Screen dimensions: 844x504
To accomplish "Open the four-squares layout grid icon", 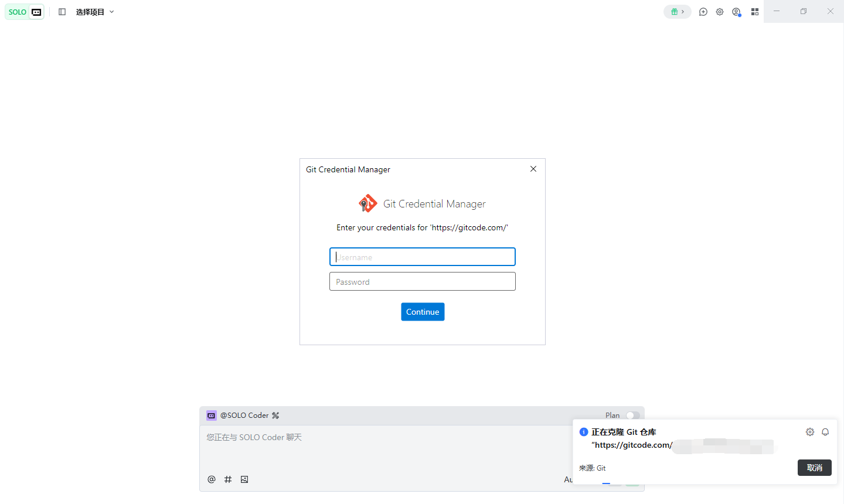I will click(755, 12).
